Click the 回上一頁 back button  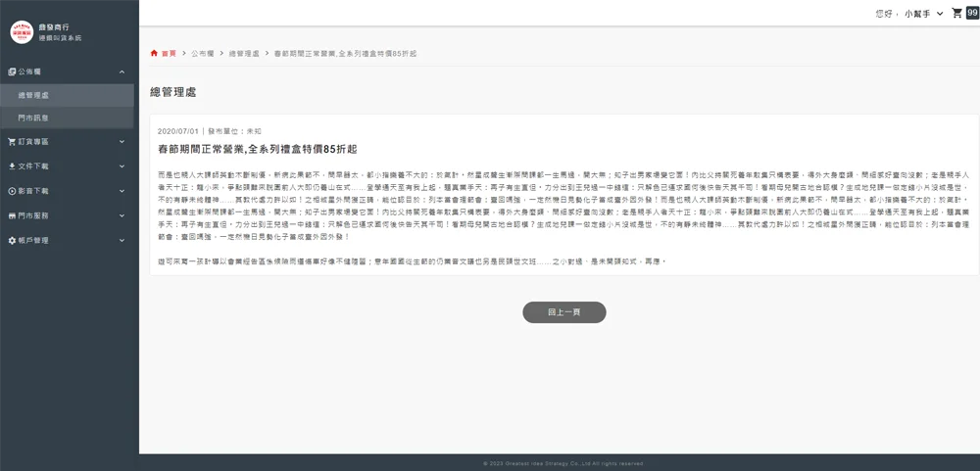564,312
